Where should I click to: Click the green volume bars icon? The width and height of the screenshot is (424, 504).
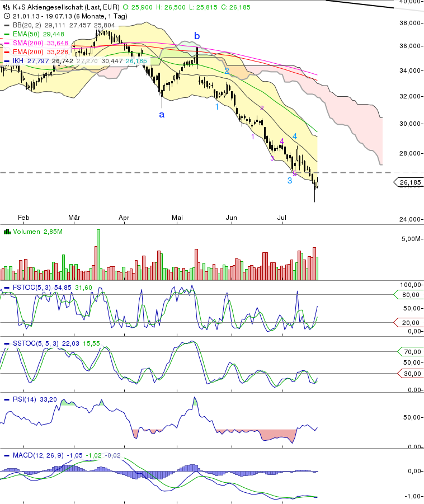click(7, 232)
